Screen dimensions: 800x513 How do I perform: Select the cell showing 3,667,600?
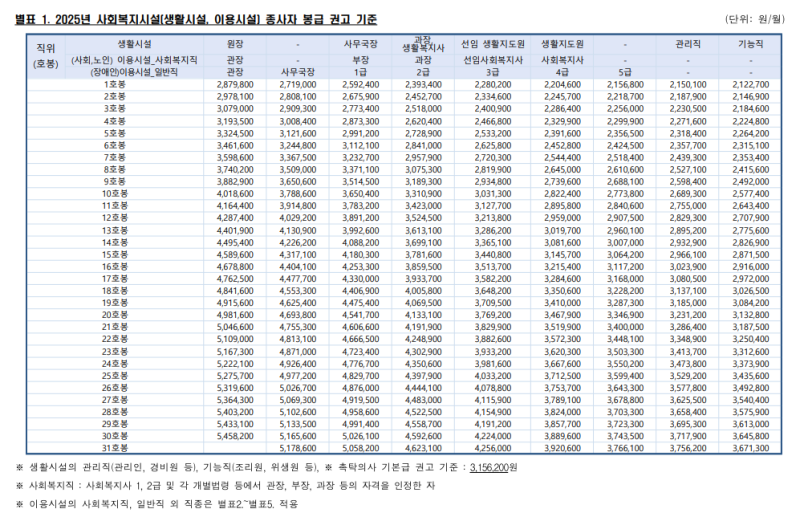pos(562,364)
